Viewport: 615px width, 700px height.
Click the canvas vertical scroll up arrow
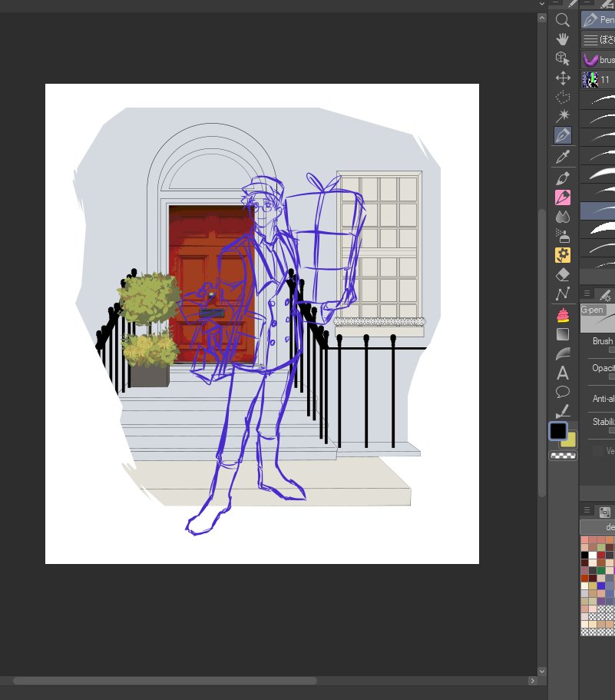tap(542, 18)
